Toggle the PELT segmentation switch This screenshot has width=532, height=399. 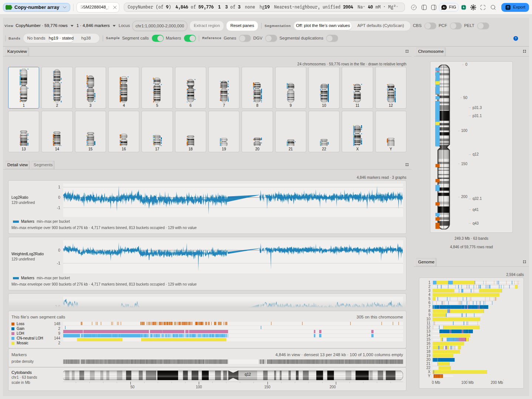483,26
